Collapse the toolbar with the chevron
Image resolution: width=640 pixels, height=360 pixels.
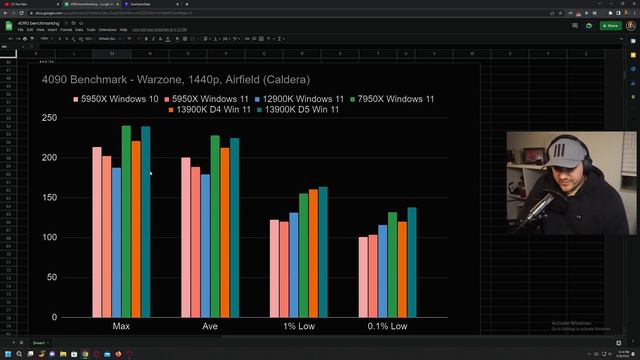point(621,39)
